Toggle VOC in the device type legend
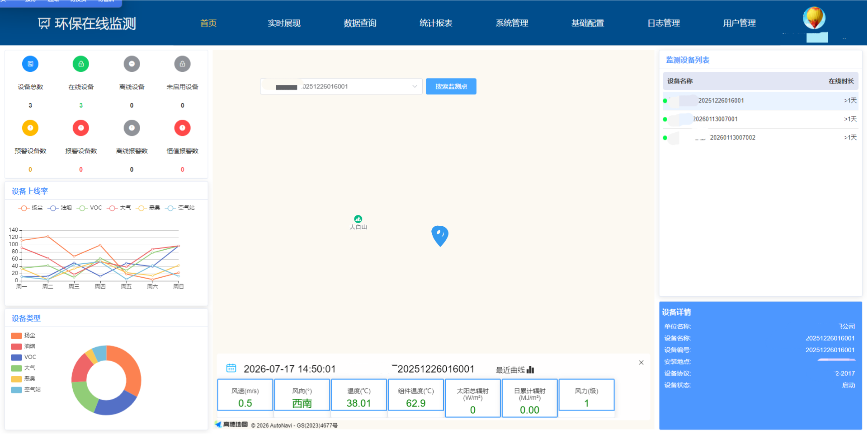The width and height of the screenshot is (868, 434). (x=24, y=357)
